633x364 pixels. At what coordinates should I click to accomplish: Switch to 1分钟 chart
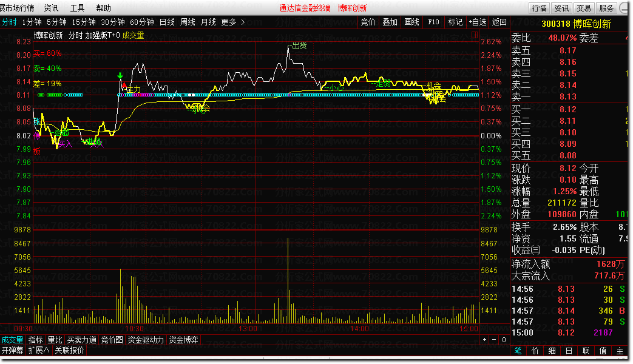pos(32,22)
